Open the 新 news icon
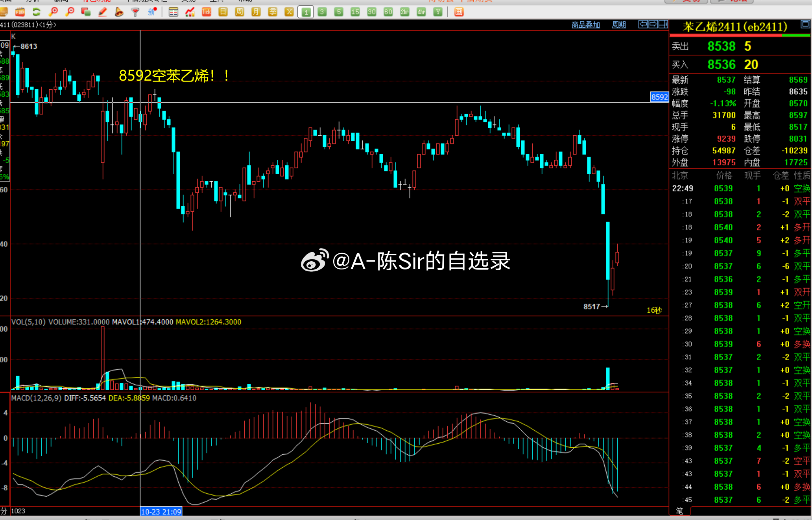Viewport: 812px width, 520px height. (152, 12)
